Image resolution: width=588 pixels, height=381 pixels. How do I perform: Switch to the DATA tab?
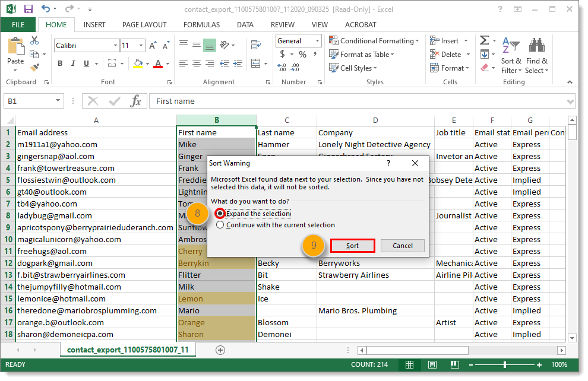tap(245, 25)
